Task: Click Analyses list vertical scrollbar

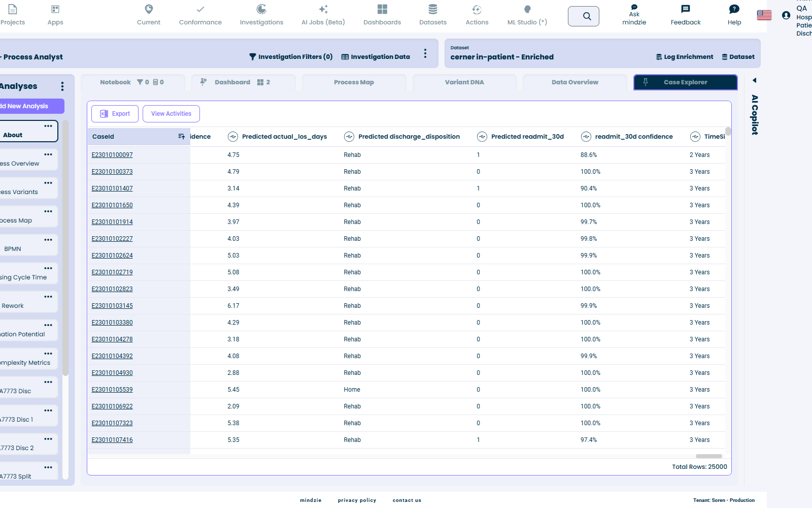Action: [x=65, y=249]
